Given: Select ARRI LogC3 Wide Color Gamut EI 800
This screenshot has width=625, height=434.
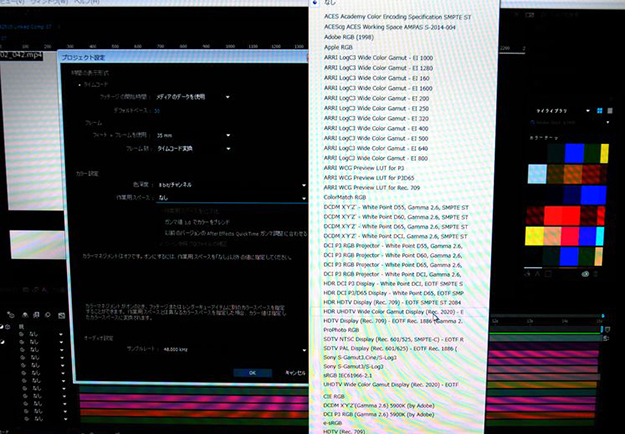Looking at the screenshot, I should pyautogui.click(x=376, y=158).
